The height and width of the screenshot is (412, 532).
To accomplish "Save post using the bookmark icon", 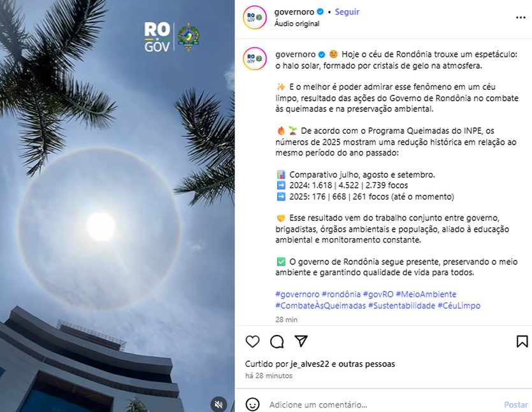I will coord(522,341).
